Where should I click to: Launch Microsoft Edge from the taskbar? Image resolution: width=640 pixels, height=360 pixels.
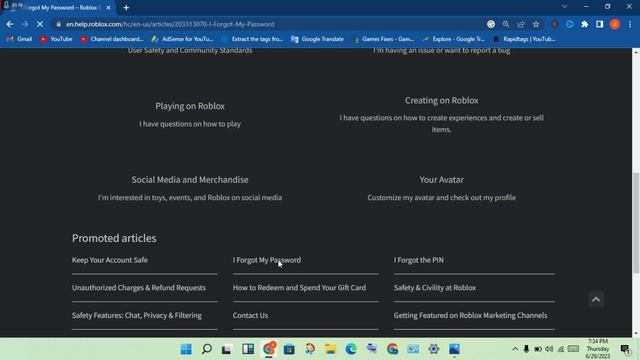point(351,349)
